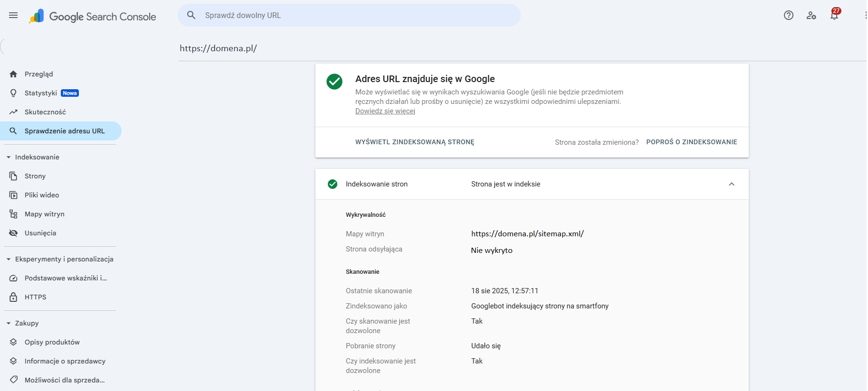Click the HTTPS padlock icon
Viewport: 868px width, 391px height.
click(x=13, y=297)
